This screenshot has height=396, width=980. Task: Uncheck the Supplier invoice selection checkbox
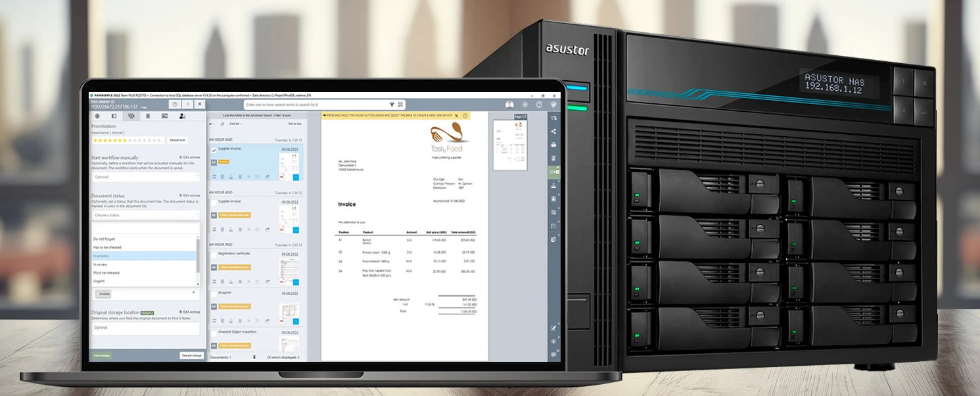[213, 150]
